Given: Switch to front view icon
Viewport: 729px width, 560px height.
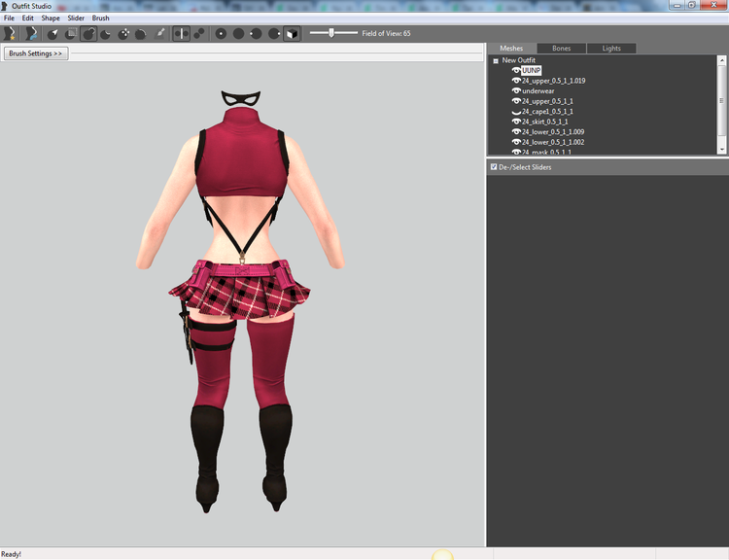Looking at the screenshot, I should (221, 33).
